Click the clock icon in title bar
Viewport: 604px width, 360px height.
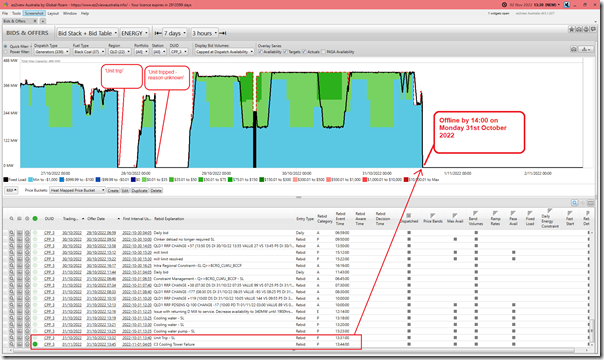click(x=504, y=5)
